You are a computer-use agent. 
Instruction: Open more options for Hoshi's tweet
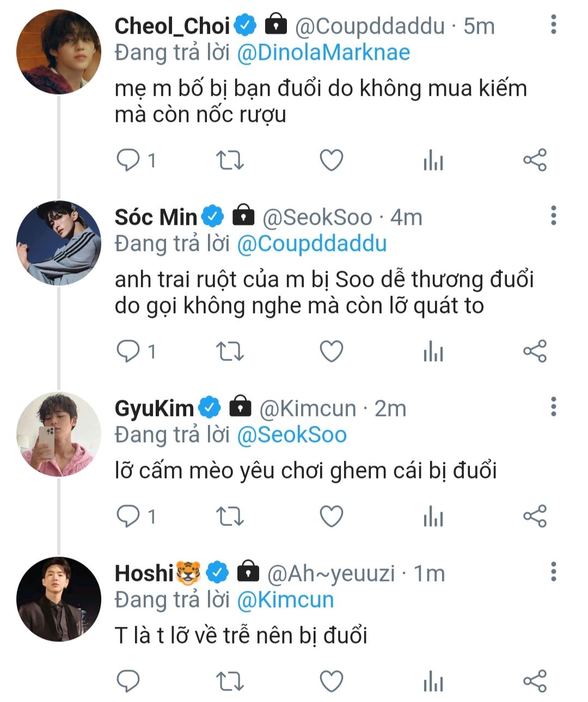(554, 572)
